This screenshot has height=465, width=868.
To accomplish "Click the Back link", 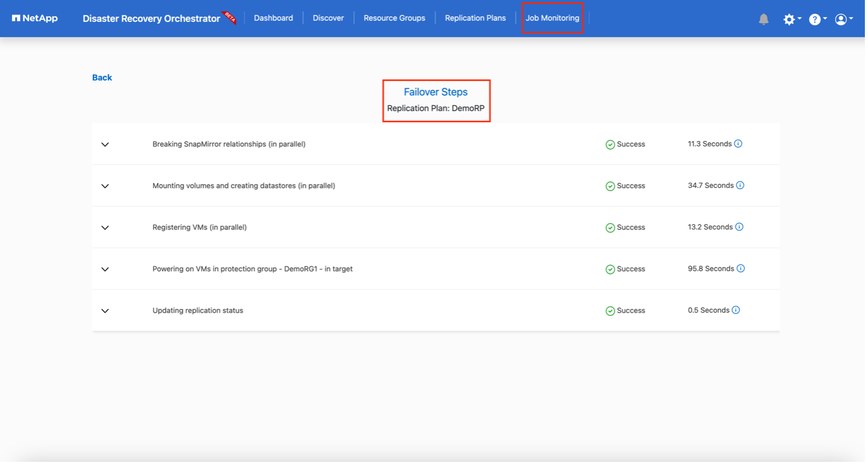I will [102, 78].
